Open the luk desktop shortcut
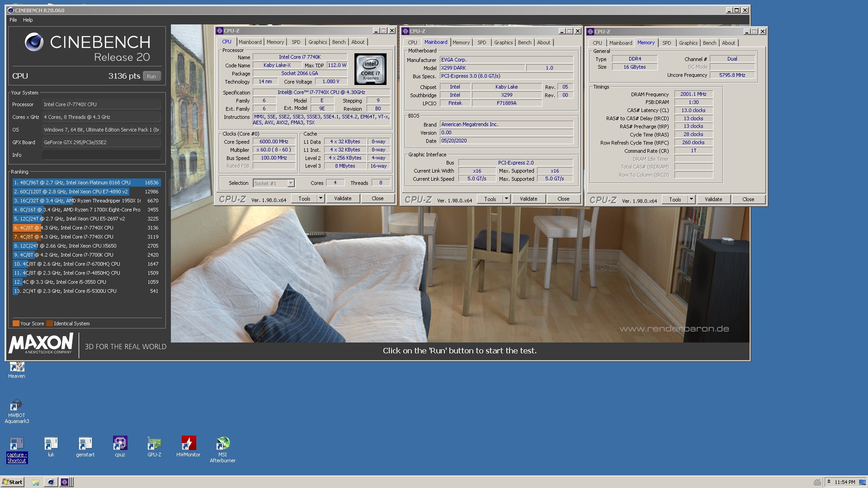This screenshot has height=488, width=868. pyautogui.click(x=51, y=447)
